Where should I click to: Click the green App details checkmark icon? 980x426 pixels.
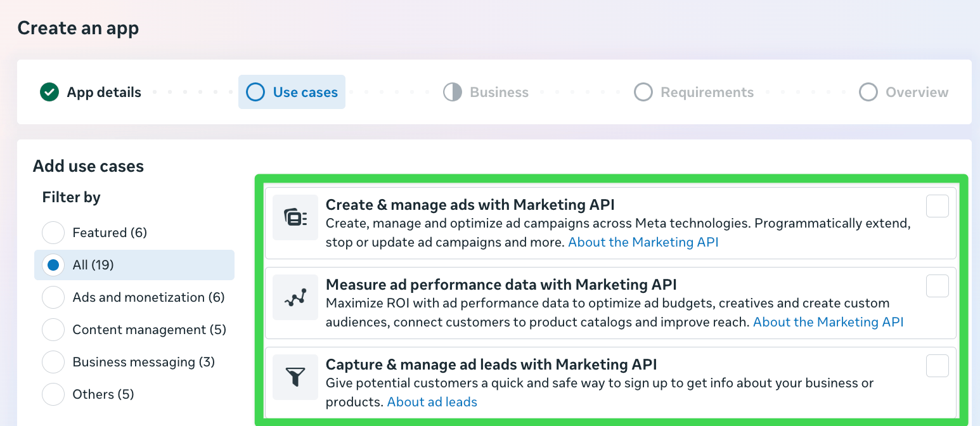[49, 93]
